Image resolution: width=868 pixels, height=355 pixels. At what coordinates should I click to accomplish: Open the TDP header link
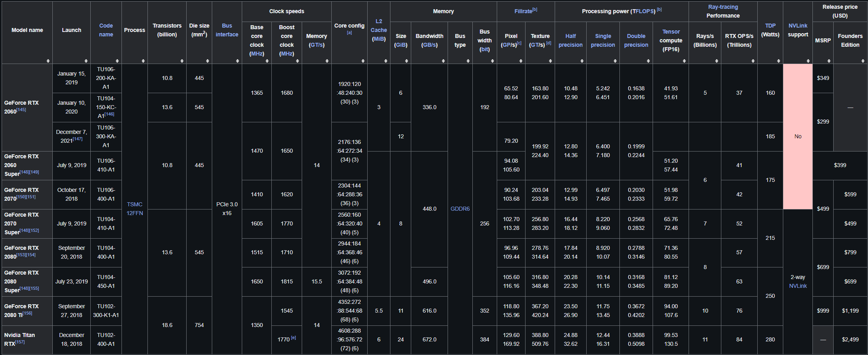[x=770, y=26]
